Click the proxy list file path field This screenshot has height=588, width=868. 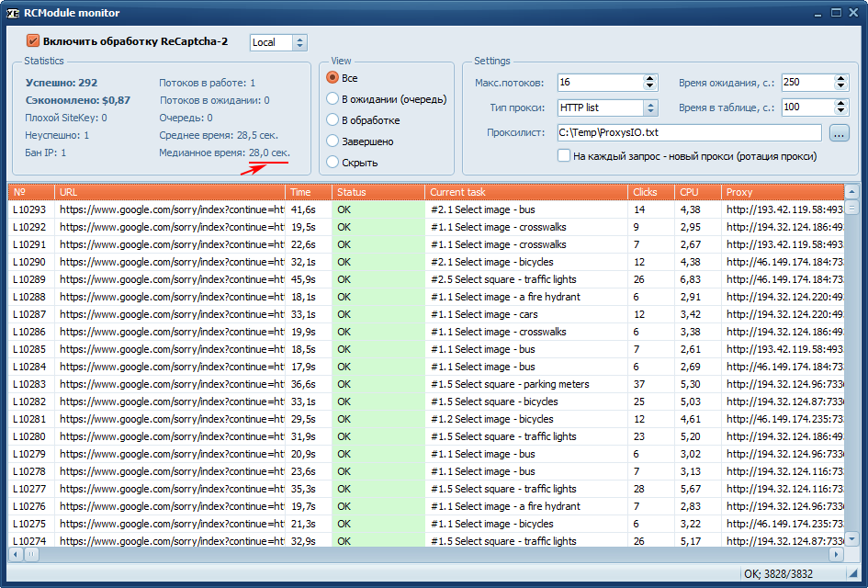coord(689,133)
